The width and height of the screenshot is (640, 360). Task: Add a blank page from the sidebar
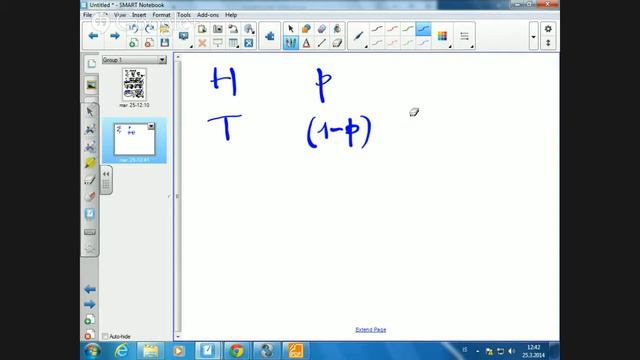[90, 320]
